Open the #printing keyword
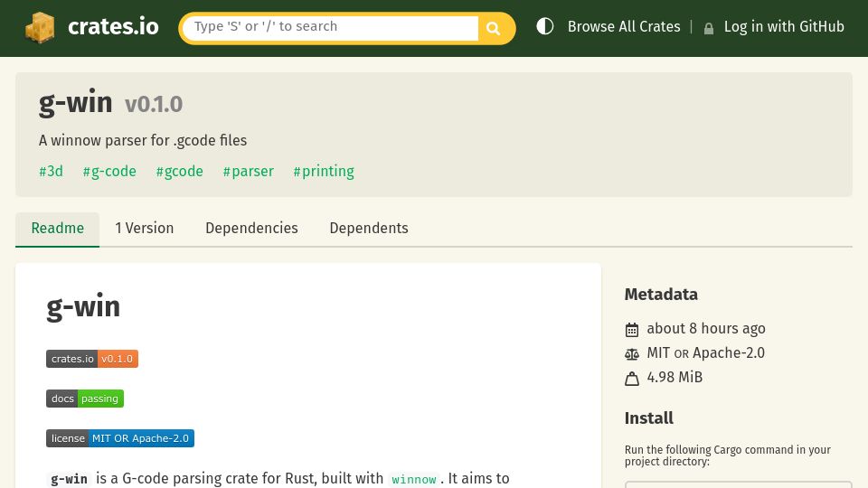 (324, 172)
